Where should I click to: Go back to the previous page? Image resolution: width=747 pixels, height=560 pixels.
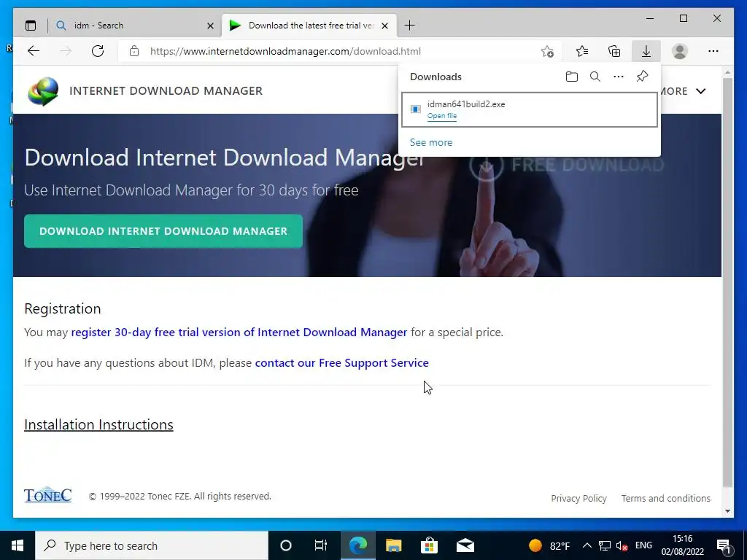34,51
